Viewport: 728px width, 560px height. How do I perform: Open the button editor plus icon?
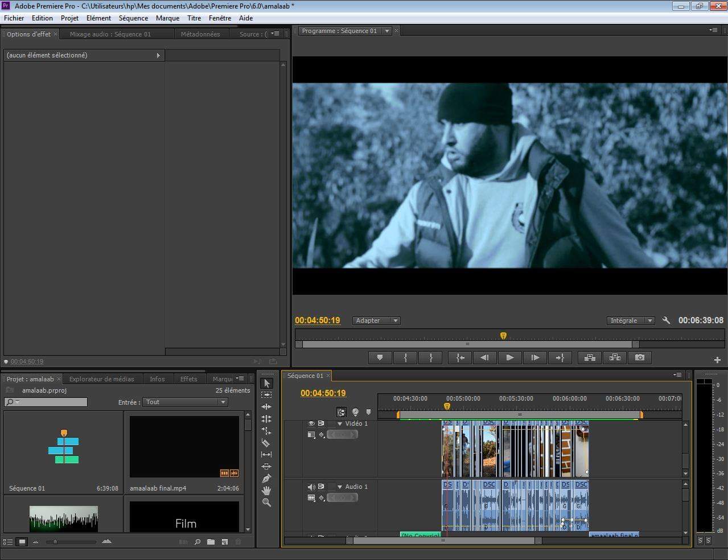717,360
